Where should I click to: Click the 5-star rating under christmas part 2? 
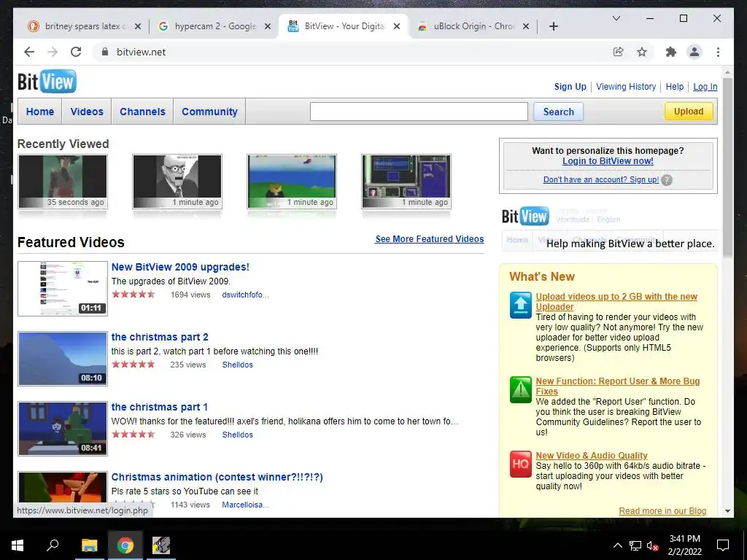tap(133, 365)
